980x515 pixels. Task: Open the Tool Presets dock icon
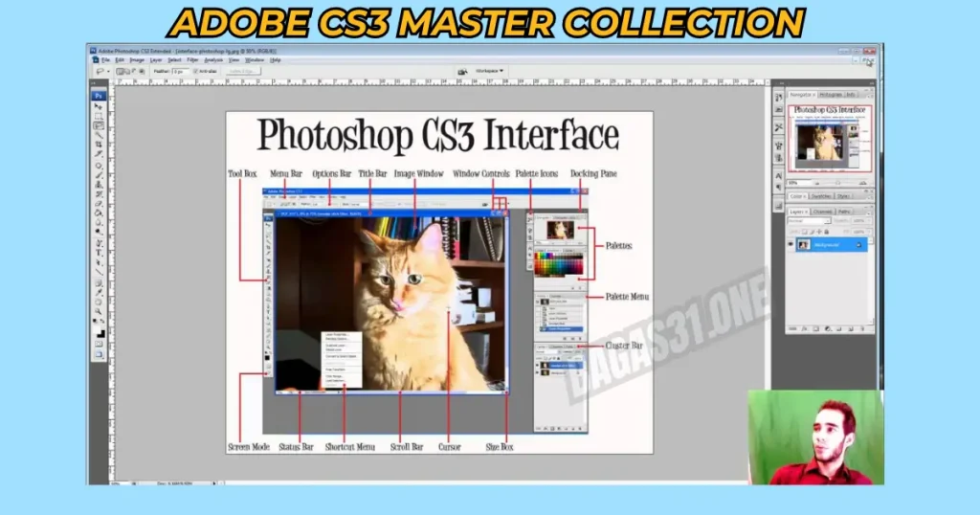(x=779, y=127)
